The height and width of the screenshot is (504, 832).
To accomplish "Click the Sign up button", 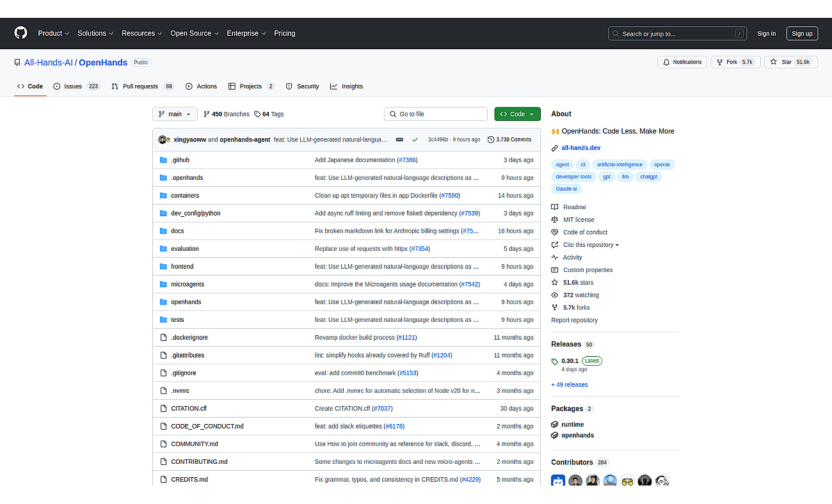I will click(802, 34).
